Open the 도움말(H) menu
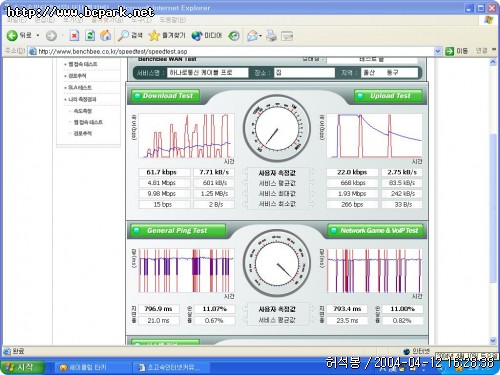Viewport: 500px width, 375px height. click(x=173, y=20)
